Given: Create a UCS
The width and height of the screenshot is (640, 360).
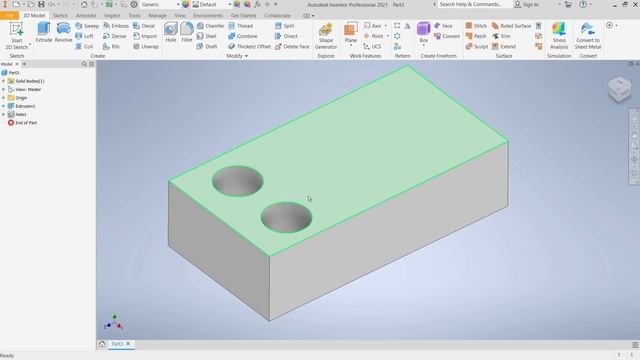Looking at the screenshot, I should (x=372, y=47).
